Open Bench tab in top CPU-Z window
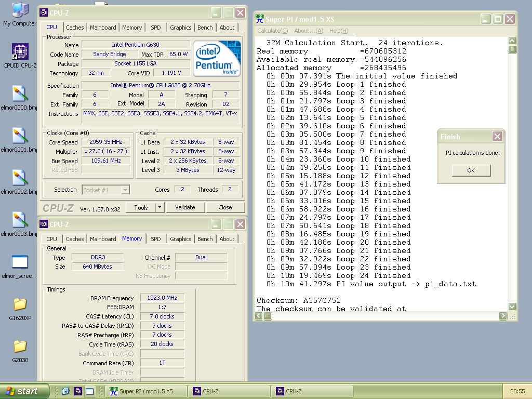532x399 pixels. 205,28
